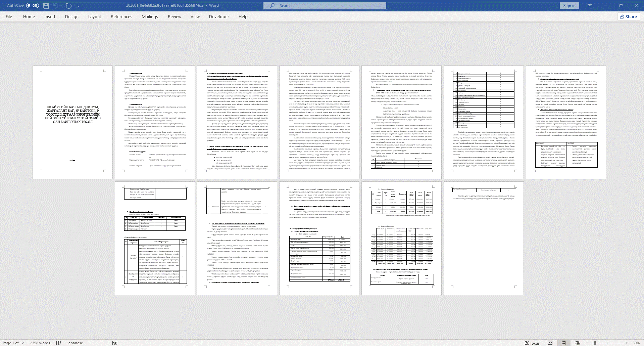Screen dimensions: 644x346
Task: Open Read Mode view from status bar
Action: pos(550,343)
